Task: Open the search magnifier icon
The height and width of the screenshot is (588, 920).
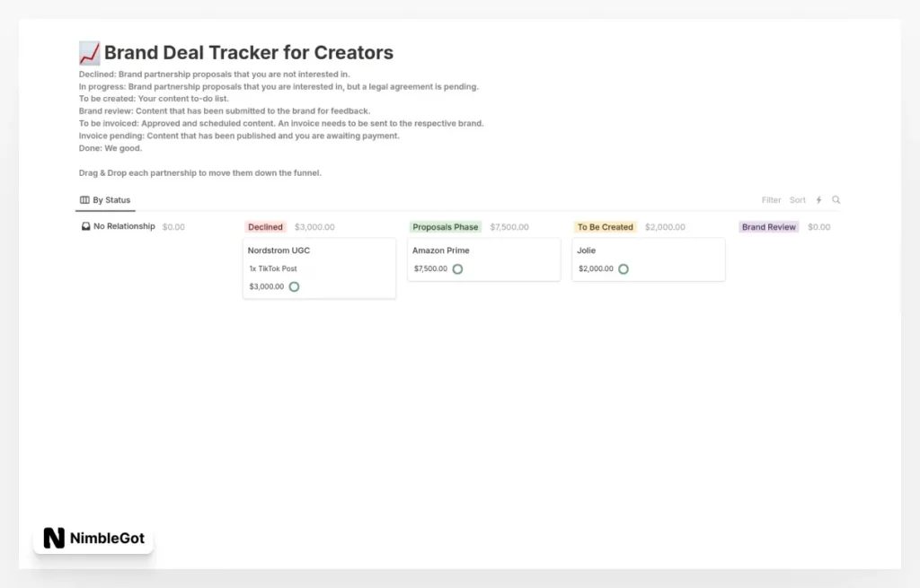Action: tap(836, 200)
